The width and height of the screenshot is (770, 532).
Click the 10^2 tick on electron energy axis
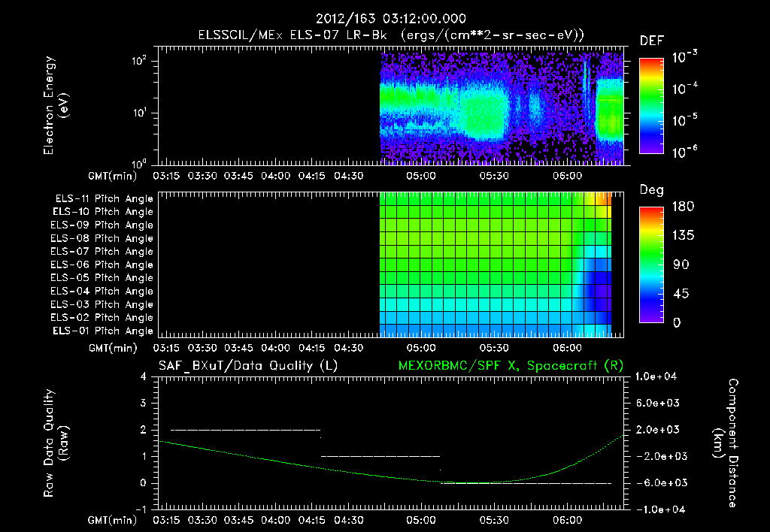click(x=139, y=61)
